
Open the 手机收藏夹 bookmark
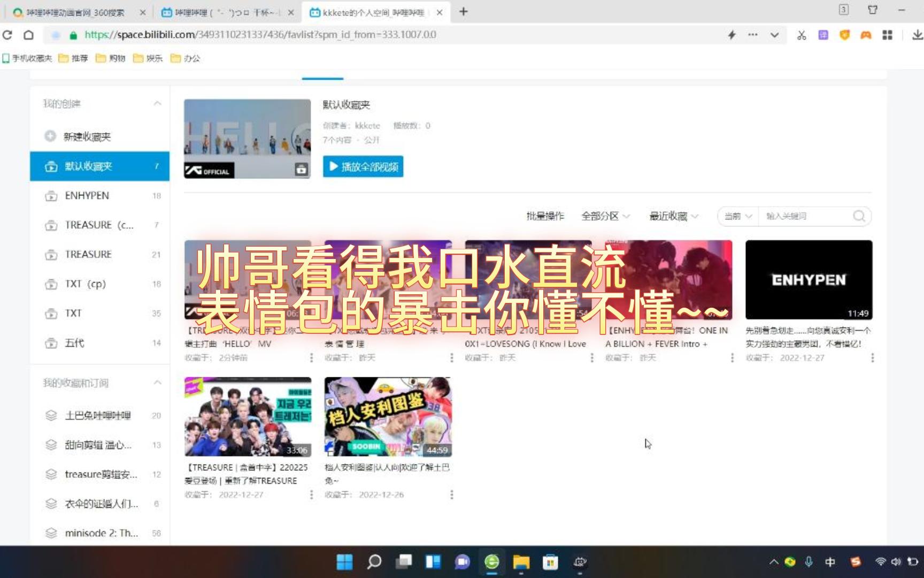27,58
